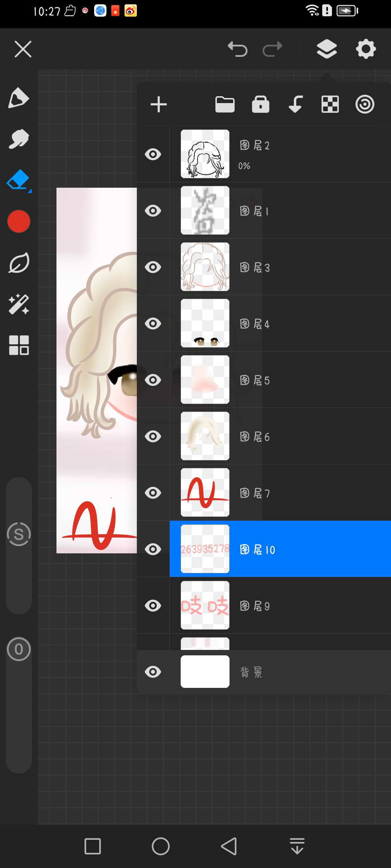Hide layer 图层2 with eye icon
The image size is (391, 868).
pyautogui.click(x=153, y=154)
